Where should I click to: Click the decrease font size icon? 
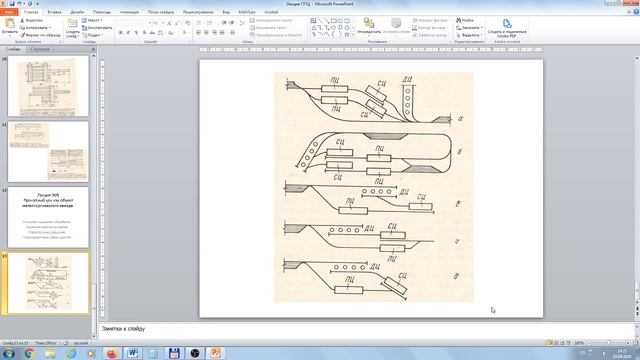click(x=177, y=23)
